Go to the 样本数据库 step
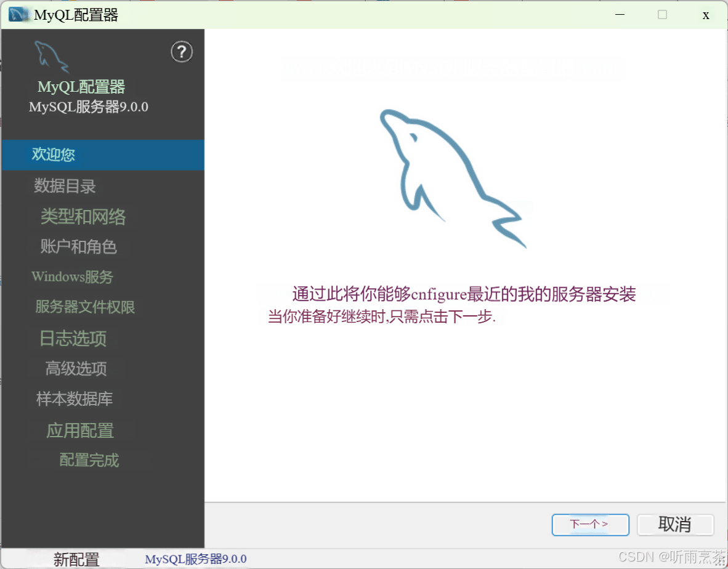Viewport: 728px width, 569px height. point(75,398)
